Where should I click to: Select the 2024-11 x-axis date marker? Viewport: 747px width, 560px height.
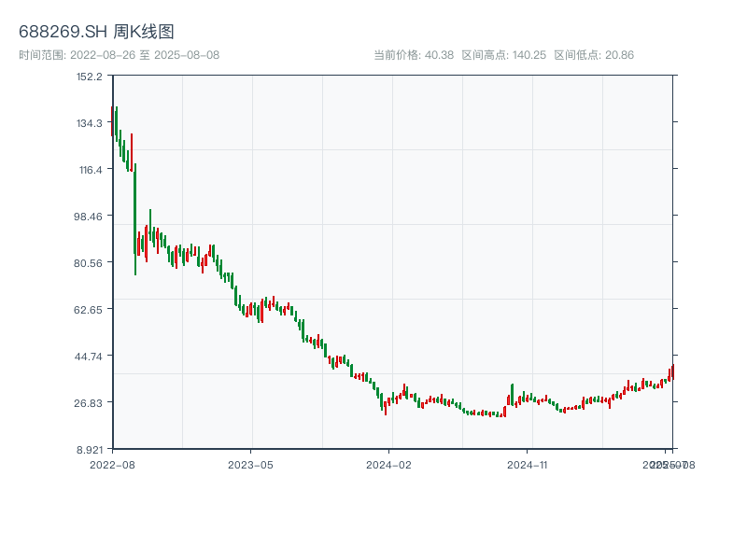pos(528,464)
